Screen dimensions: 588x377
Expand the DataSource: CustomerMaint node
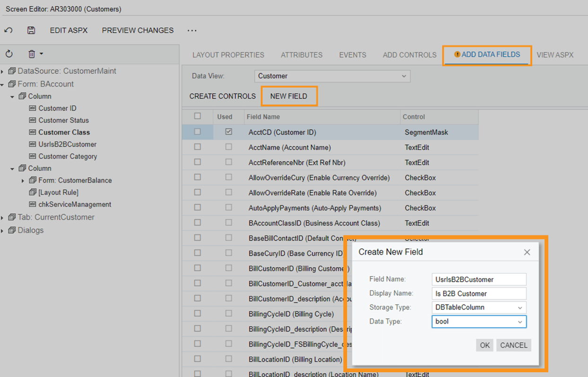click(x=2, y=71)
